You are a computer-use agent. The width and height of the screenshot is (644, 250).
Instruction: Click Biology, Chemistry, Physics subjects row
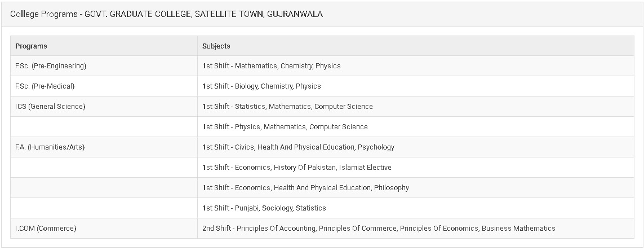coord(261,86)
